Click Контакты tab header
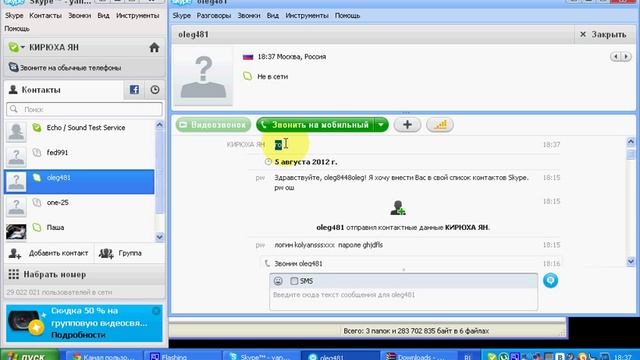Screen dimensions: 640x360 63,89
